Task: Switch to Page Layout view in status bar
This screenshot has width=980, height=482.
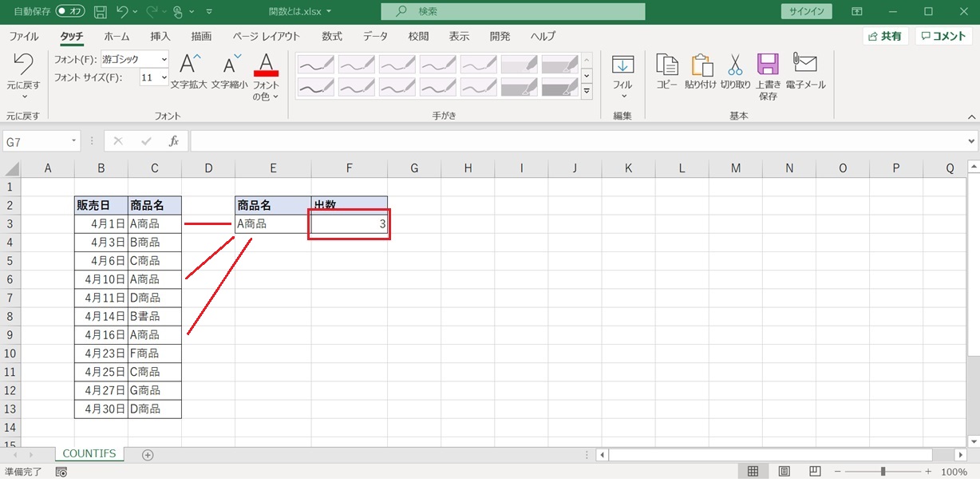Action: (x=784, y=472)
